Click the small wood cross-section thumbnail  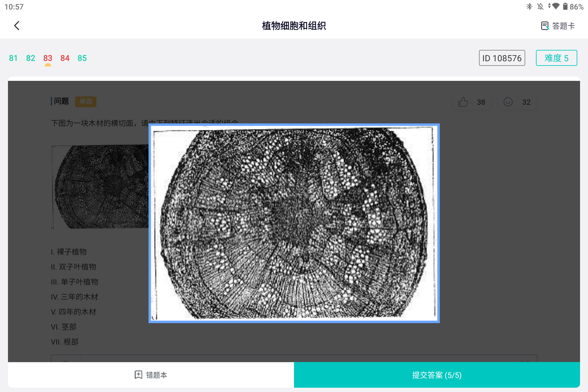click(x=100, y=187)
